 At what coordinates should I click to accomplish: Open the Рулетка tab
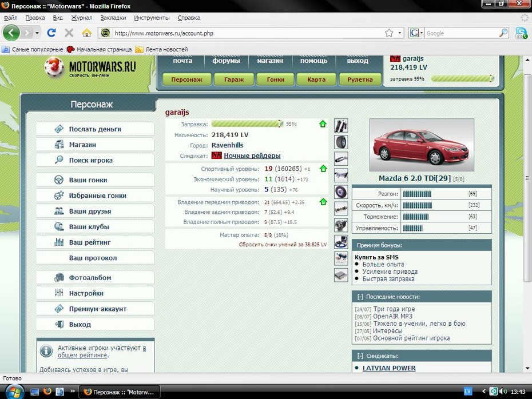(x=360, y=79)
